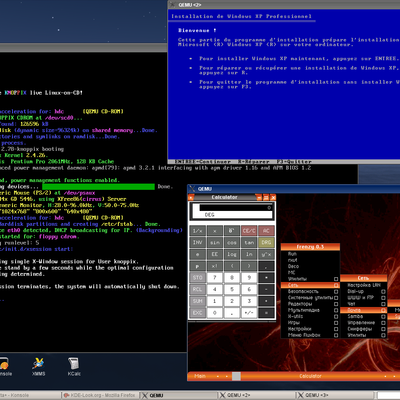Click the Main workspace label on the Fluxbox toolbar

pyautogui.click(x=200, y=376)
